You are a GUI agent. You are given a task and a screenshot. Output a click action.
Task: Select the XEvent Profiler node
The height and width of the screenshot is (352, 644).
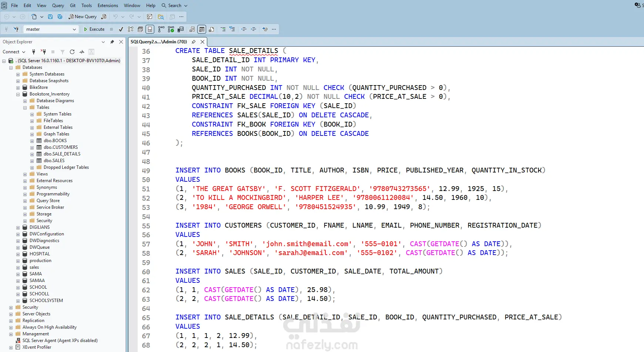tap(37, 347)
